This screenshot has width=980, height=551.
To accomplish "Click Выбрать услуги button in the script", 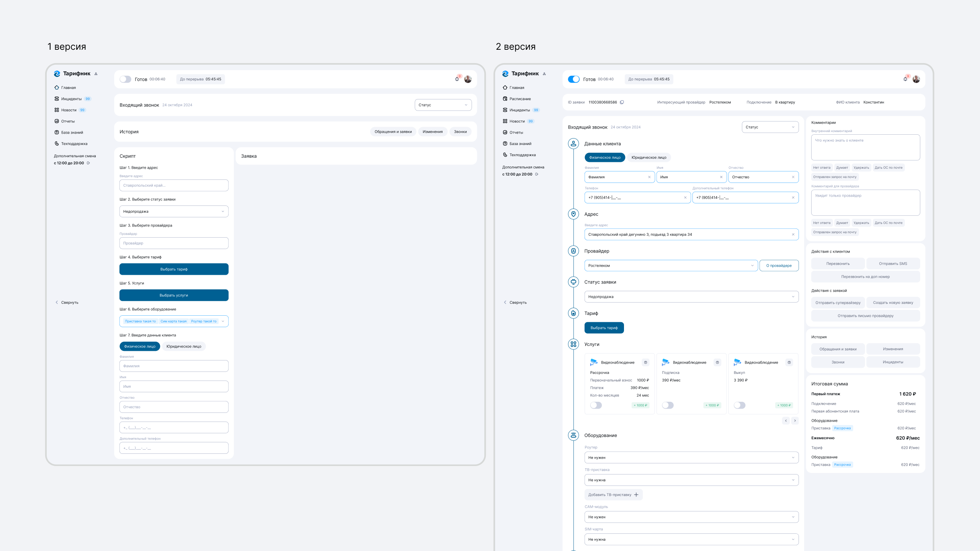I will tap(174, 295).
